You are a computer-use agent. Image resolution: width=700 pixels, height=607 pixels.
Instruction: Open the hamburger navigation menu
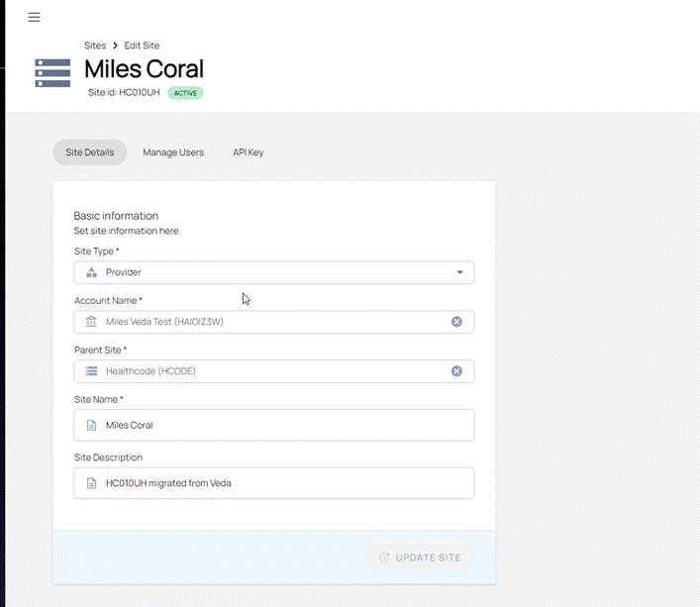tap(35, 18)
